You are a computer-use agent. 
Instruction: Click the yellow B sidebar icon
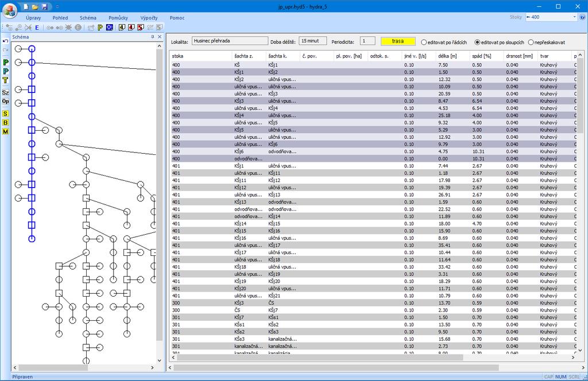click(5, 122)
